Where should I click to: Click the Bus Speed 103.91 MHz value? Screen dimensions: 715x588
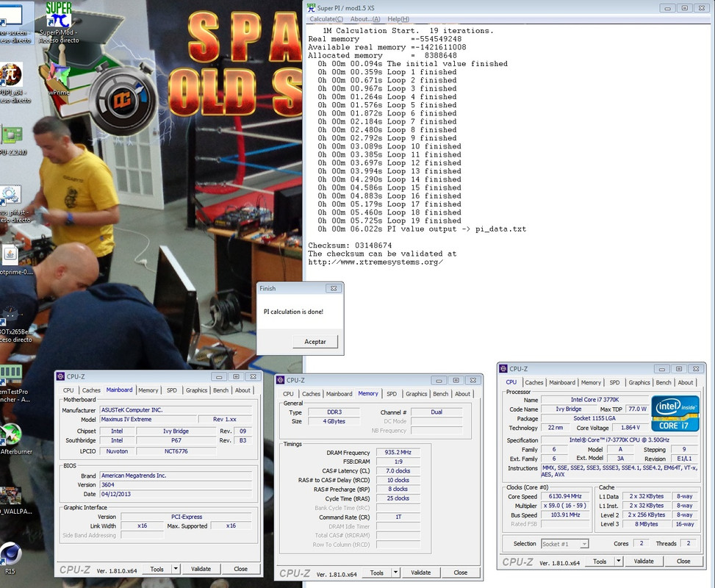pos(565,514)
